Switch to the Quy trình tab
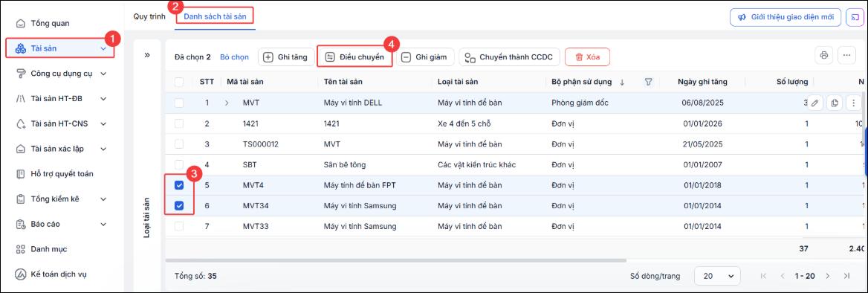 [x=149, y=16]
